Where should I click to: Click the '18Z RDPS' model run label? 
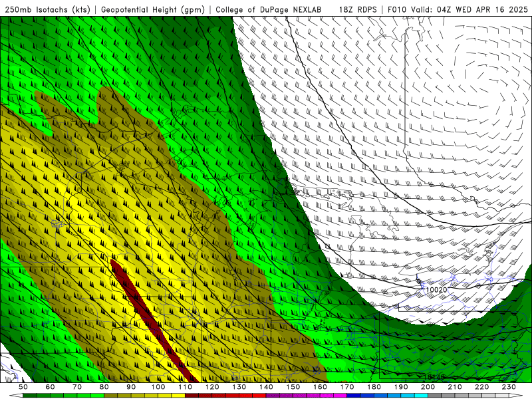(358, 9)
